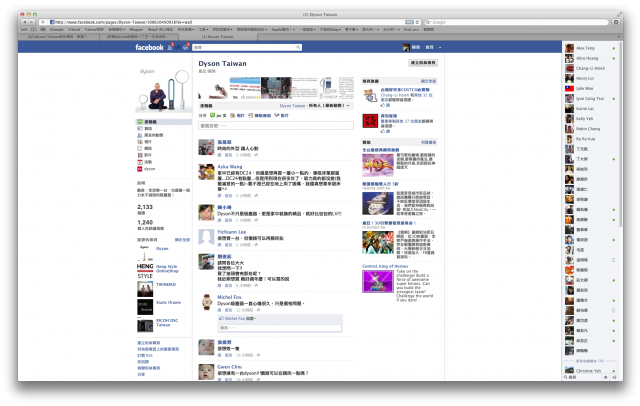The height and width of the screenshot is (406, 640).
Task: Open the messages icon in Facebook header
Action: 178,48
